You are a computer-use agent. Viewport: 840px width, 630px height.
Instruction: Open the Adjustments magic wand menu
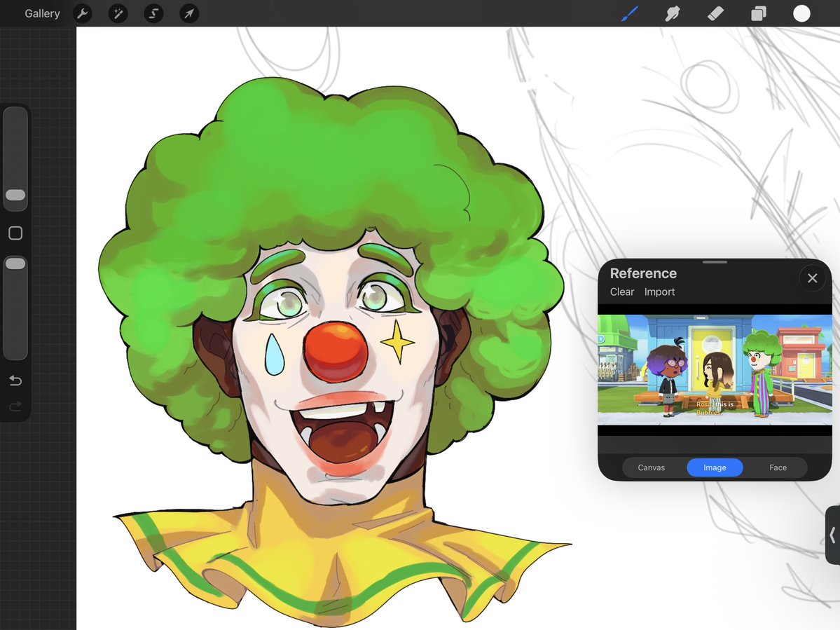[x=118, y=13]
